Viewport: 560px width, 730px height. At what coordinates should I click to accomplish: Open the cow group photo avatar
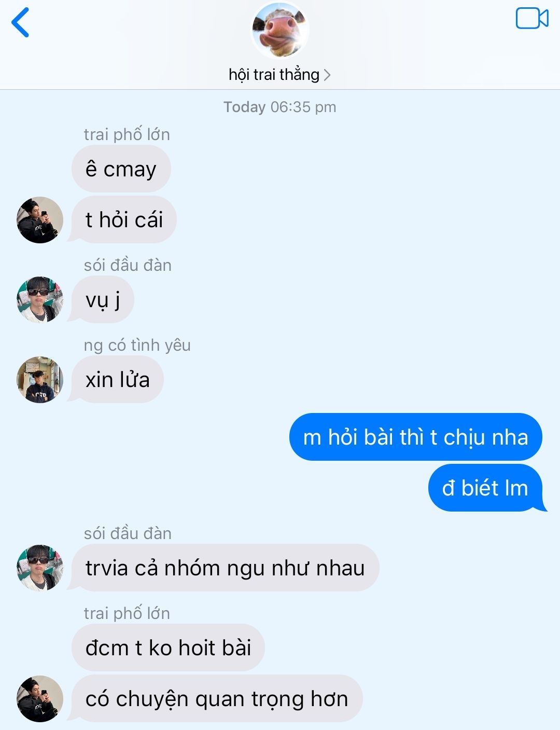click(x=281, y=30)
